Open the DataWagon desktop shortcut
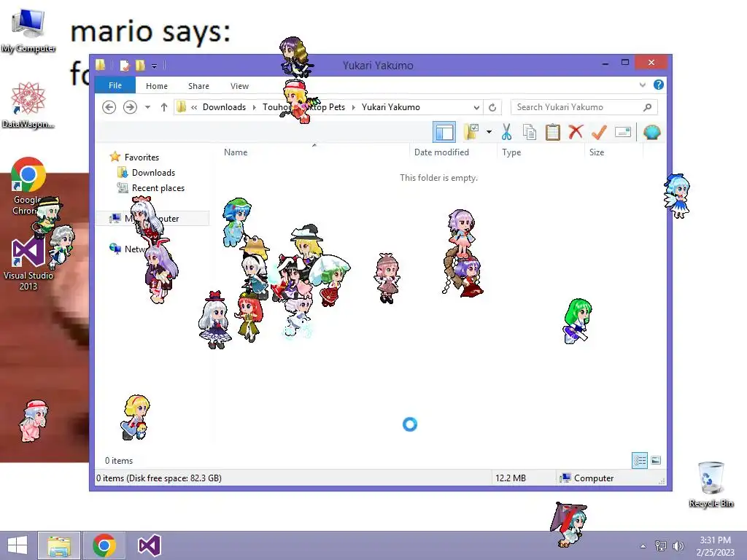The width and height of the screenshot is (747, 560). pos(28,105)
